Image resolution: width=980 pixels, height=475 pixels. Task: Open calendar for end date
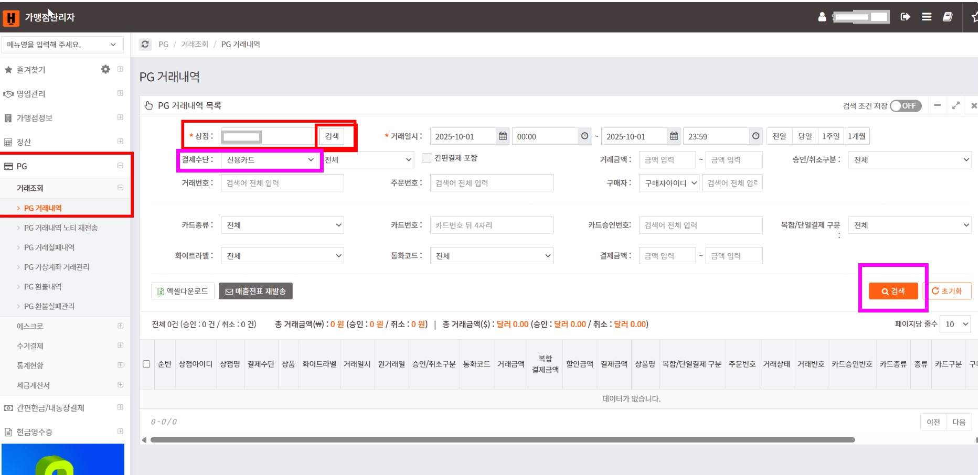(x=674, y=136)
